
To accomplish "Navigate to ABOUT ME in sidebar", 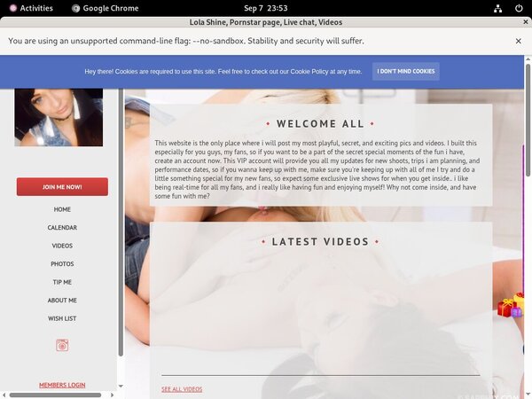I will (x=62, y=301).
